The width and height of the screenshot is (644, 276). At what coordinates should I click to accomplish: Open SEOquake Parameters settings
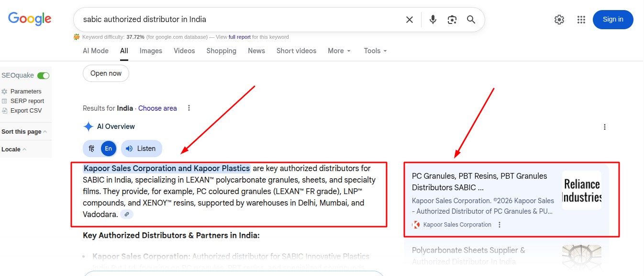click(26, 91)
